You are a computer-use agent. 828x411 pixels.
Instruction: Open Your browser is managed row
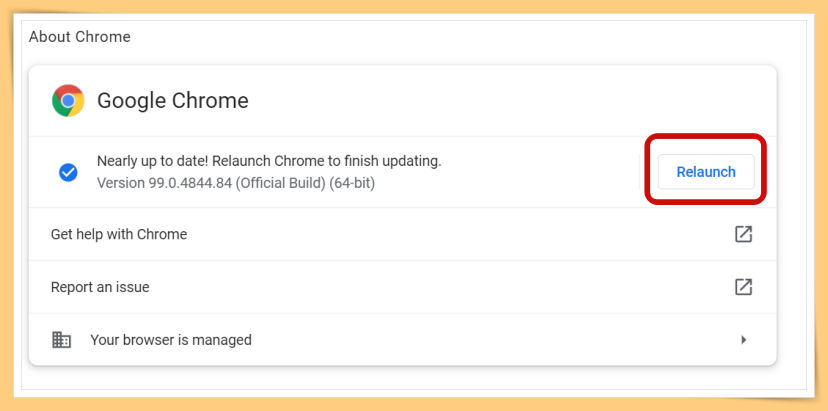402,339
